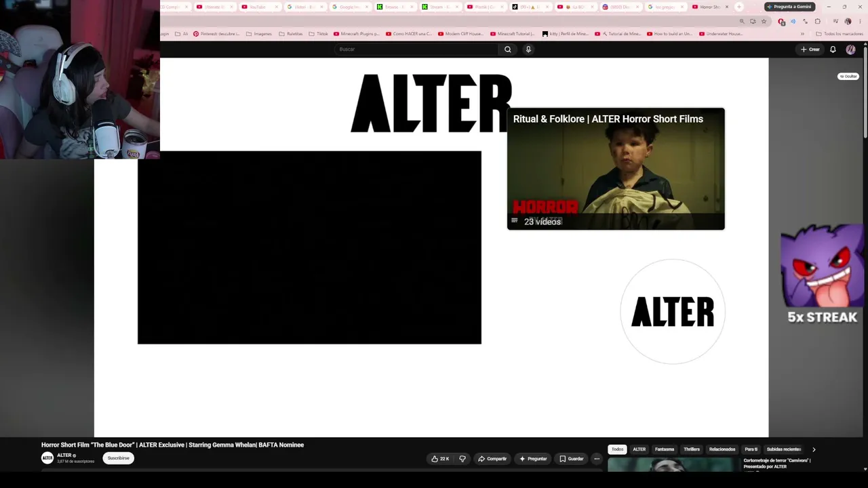Open the Imagenes bookmarks folder
868x488 pixels.
pyautogui.click(x=258, y=34)
